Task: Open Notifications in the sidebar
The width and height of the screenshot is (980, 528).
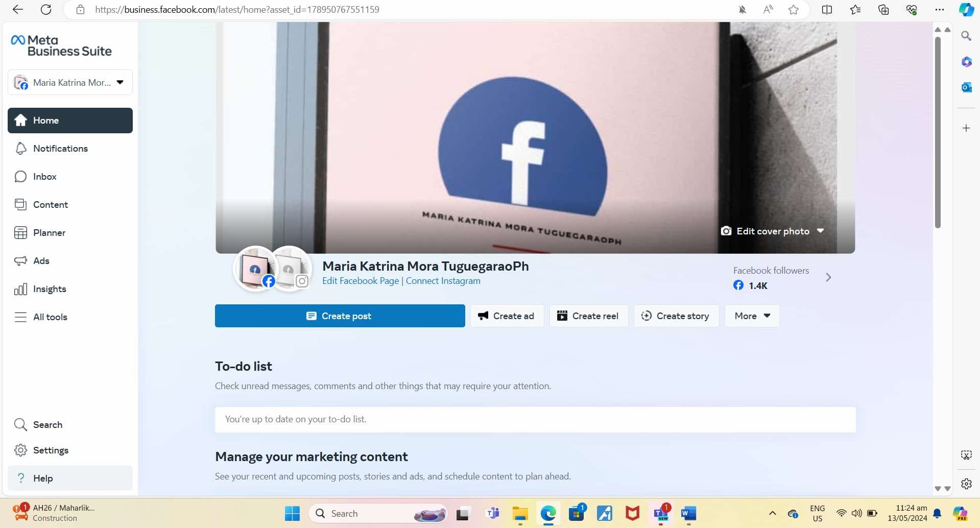Action: [x=70, y=149]
